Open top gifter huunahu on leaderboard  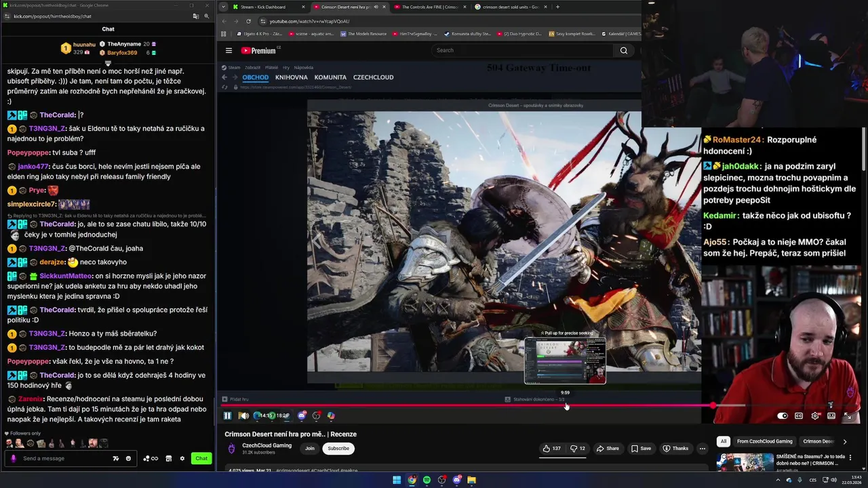(85, 44)
